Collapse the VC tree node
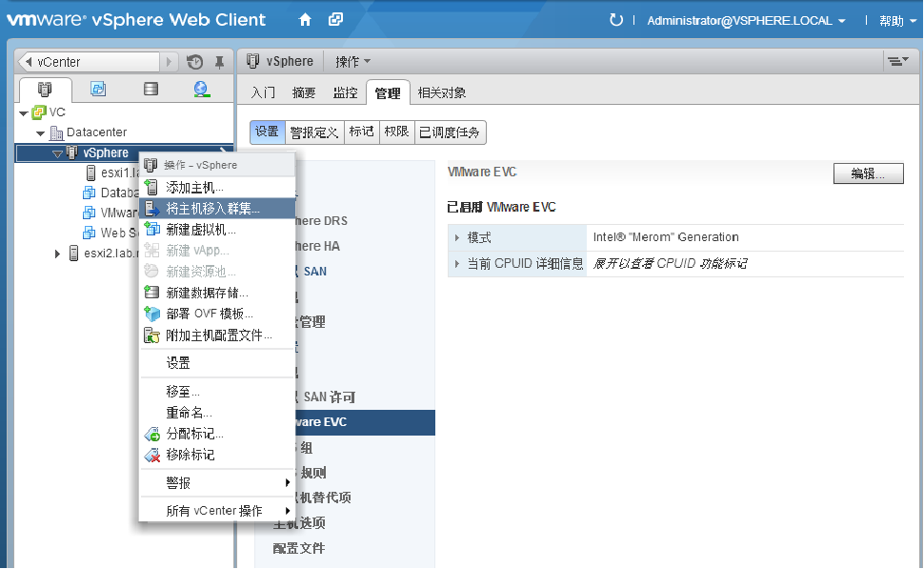The width and height of the screenshot is (924, 569). [x=24, y=112]
